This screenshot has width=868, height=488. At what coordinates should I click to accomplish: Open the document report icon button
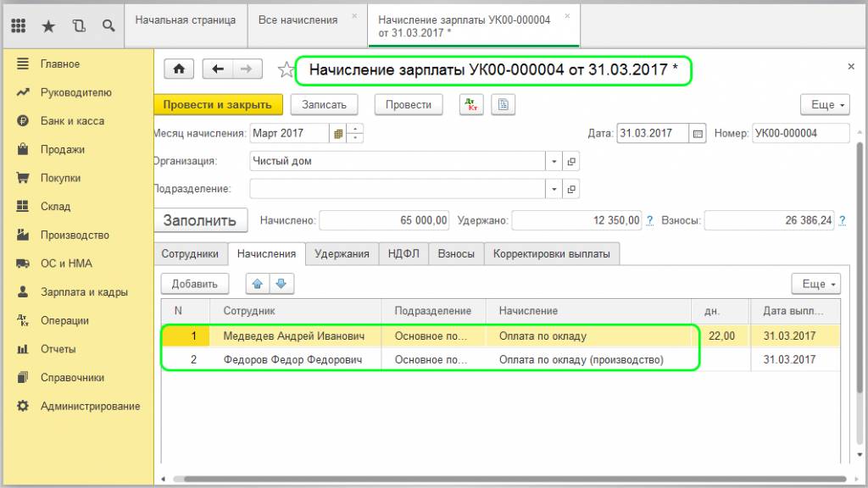[x=503, y=104]
